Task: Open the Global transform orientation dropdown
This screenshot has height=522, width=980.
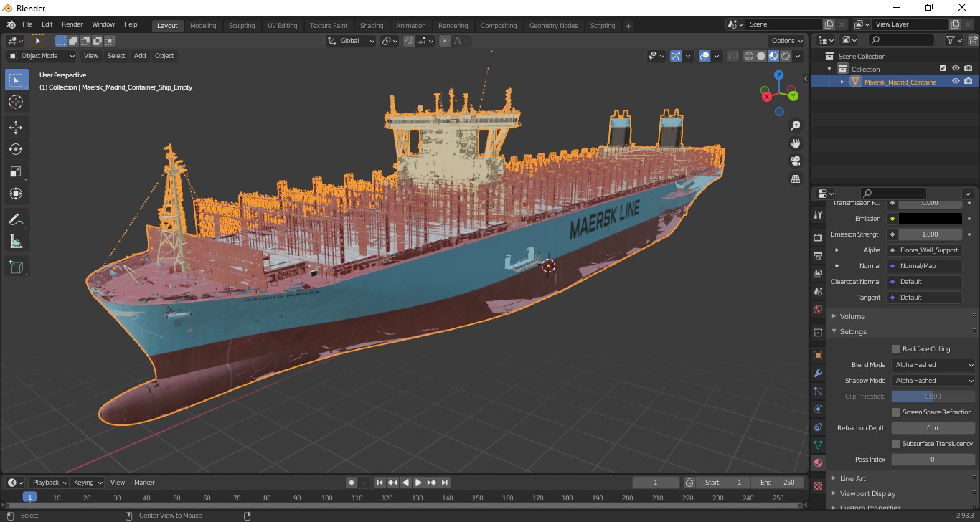Action: pos(351,41)
